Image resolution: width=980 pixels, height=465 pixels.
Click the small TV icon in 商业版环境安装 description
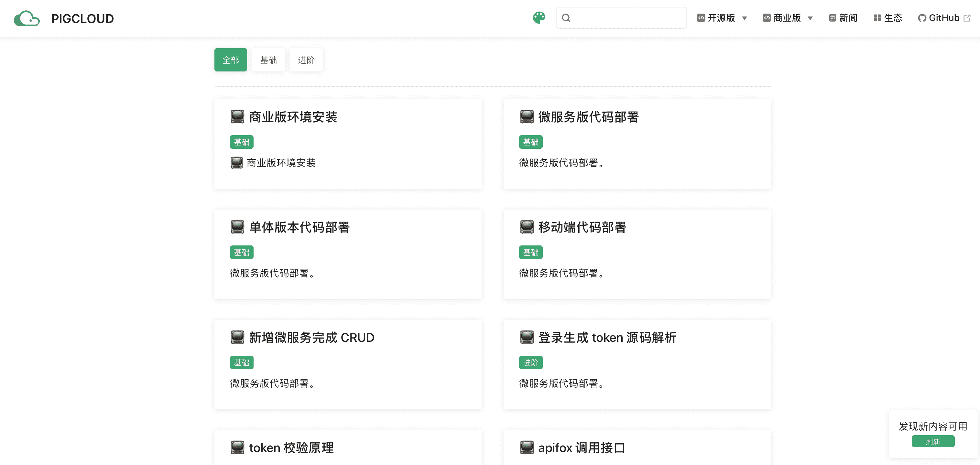click(x=237, y=163)
